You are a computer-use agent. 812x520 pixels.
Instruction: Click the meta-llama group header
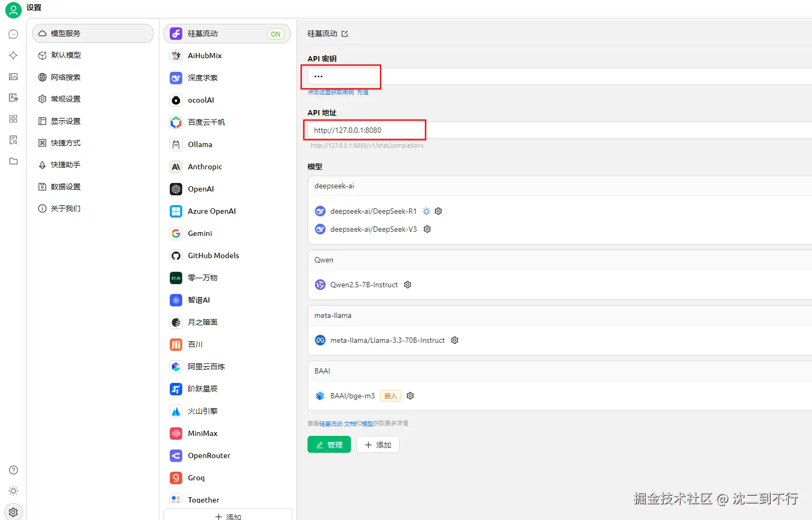[x=560, y=316]
